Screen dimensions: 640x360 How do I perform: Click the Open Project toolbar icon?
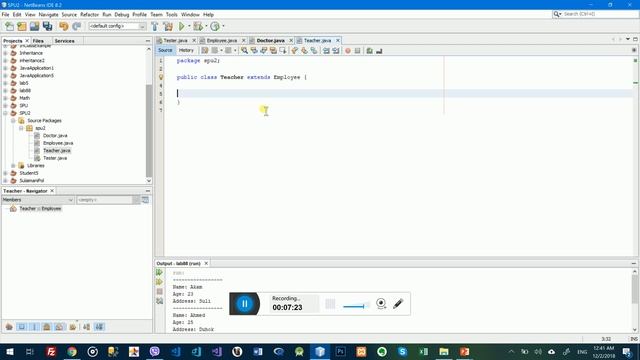click(34, 27)
